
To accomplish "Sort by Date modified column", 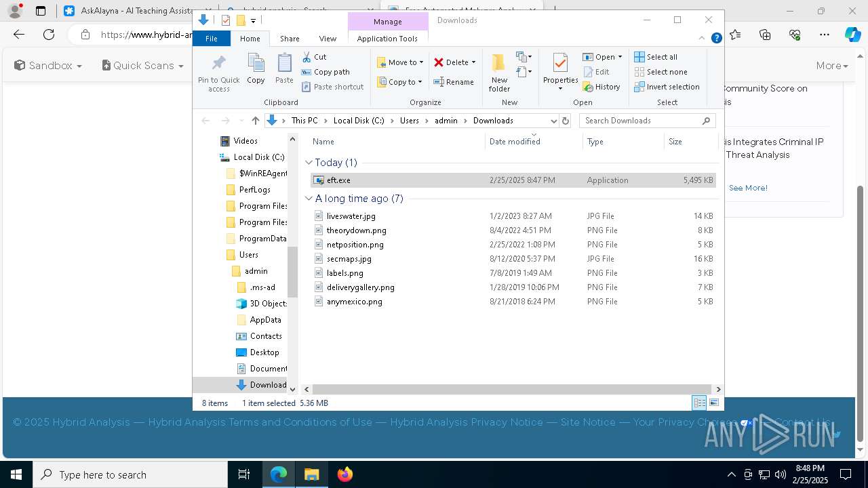I will pos(534,142).
